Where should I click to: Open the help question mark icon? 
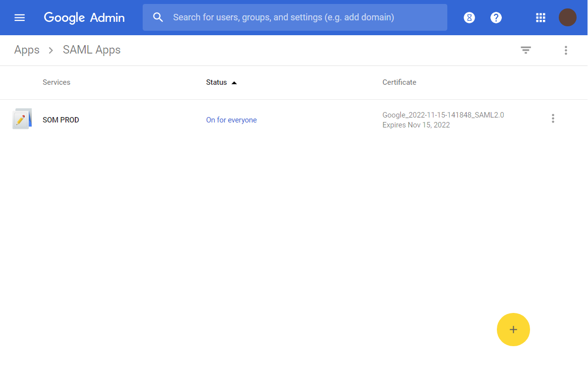pyautogui.click(x=496, y=18)
